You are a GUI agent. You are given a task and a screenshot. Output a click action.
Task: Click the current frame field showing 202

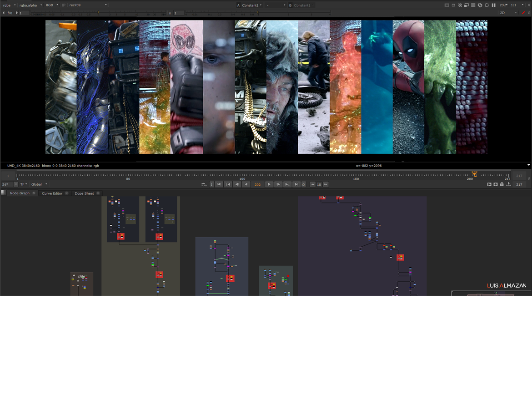tap(257, 184)
